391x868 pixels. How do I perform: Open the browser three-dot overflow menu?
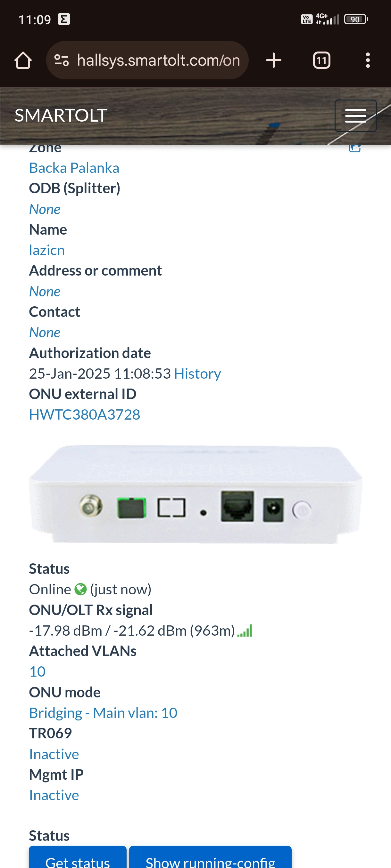(368, 60)
